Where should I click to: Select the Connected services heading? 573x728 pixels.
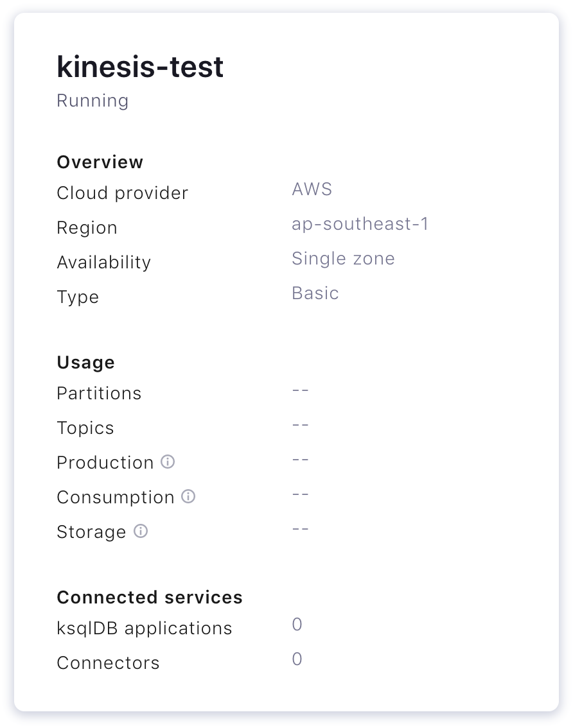150,597
